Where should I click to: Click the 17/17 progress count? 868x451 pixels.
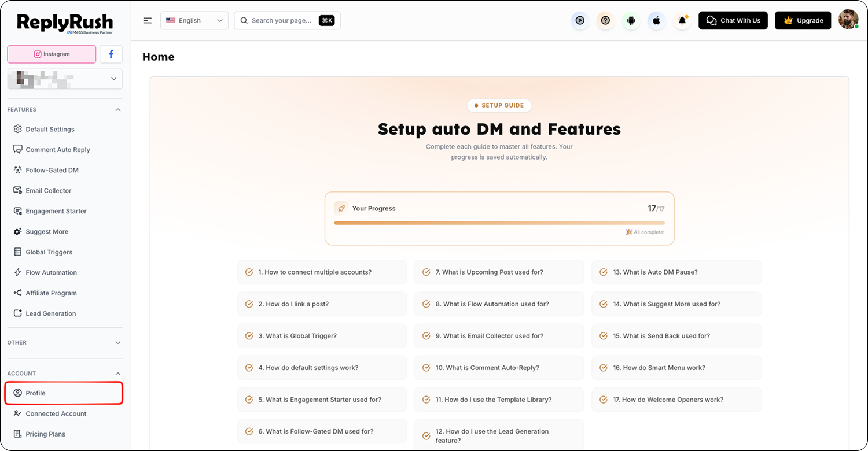tap(656, 209)
